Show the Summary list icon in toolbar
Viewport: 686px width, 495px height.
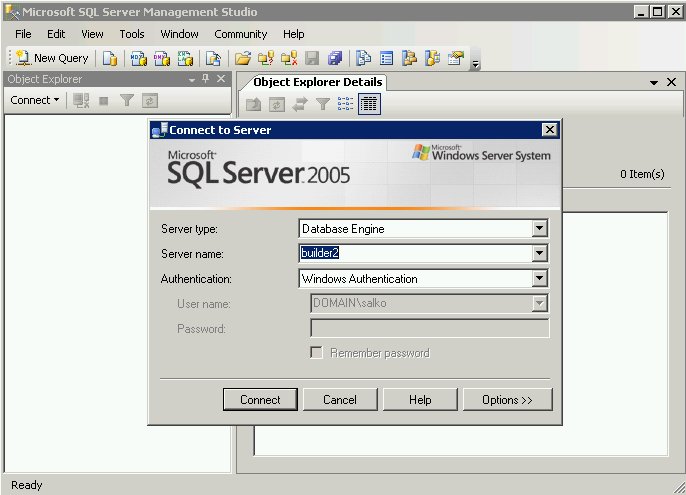click(386, 58)
